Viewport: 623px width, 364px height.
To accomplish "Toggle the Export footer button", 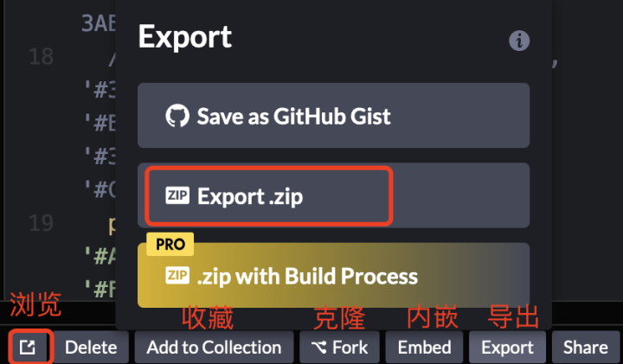I will point(507,348).
